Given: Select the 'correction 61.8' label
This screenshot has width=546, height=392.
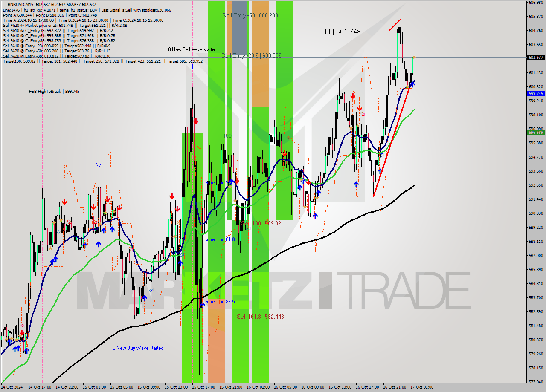Looking at the screenshot, I should tap(220, 239).
